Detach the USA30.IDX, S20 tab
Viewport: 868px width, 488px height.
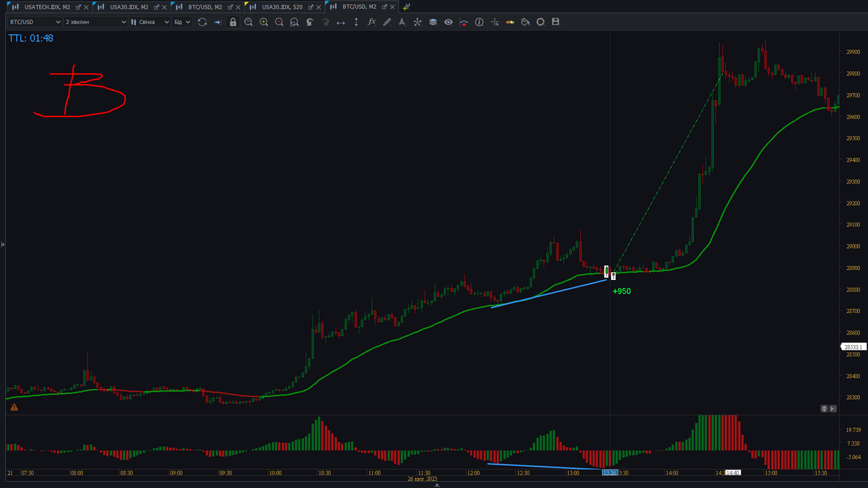click(311, 7)
